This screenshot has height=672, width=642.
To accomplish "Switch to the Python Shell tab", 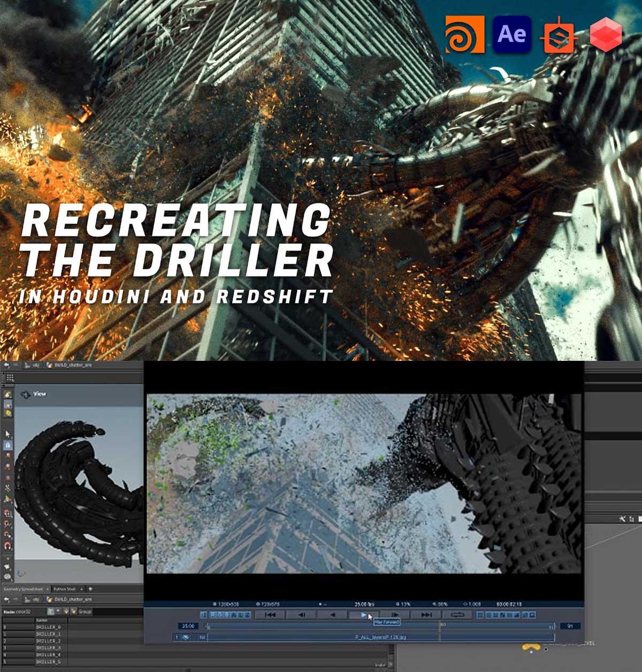I will [x=65, y=589].
